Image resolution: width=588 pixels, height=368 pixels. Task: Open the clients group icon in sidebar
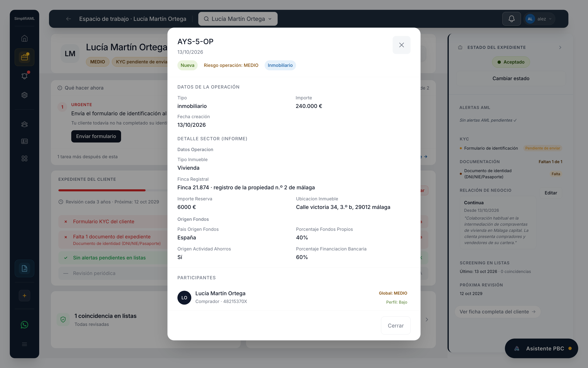[x=24, y=124]
